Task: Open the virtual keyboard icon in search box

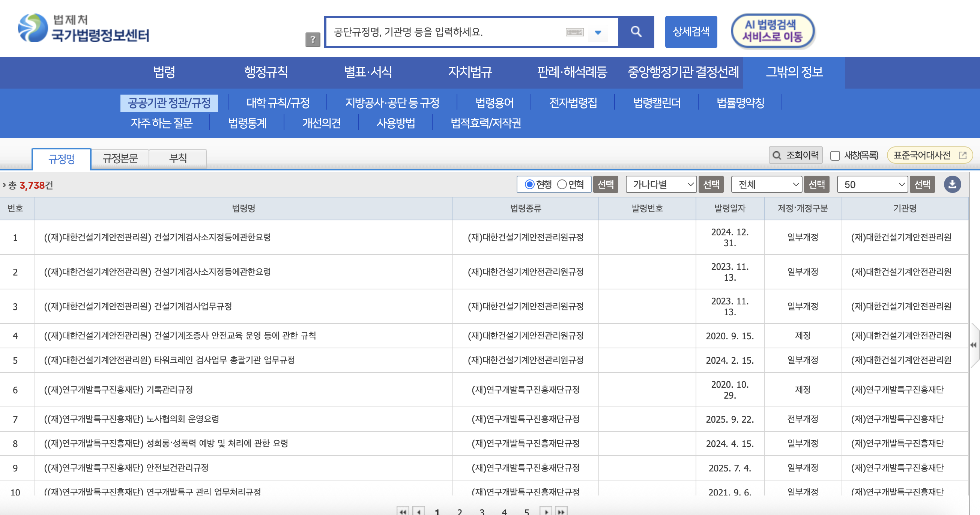Action: click(574, 32)
